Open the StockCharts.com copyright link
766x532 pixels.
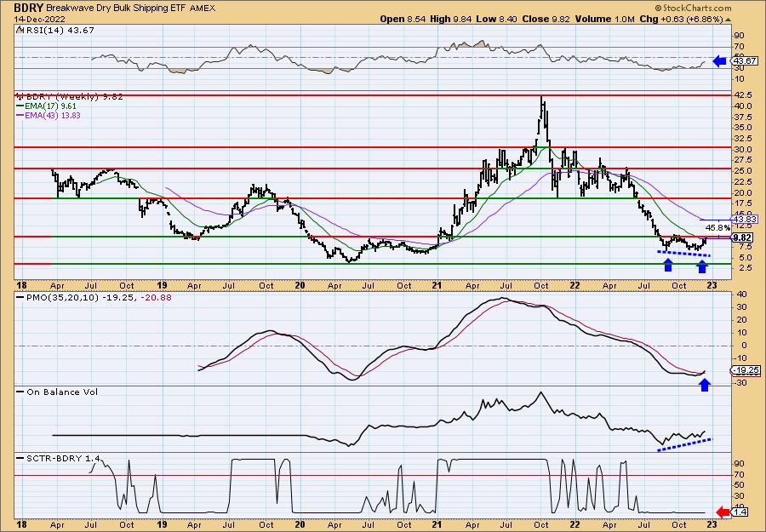(693, 8)
